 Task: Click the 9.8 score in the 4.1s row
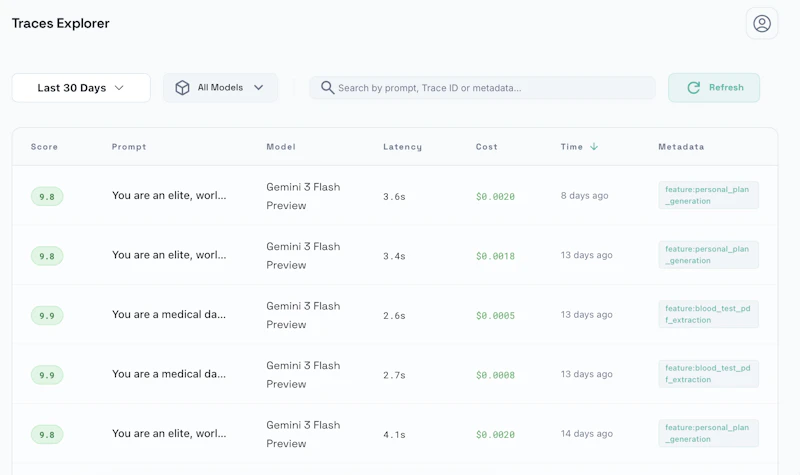(x=47, y=435)
